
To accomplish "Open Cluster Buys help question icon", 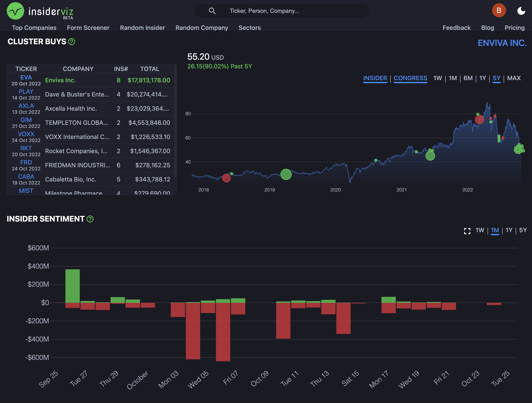I will [72, 42].
